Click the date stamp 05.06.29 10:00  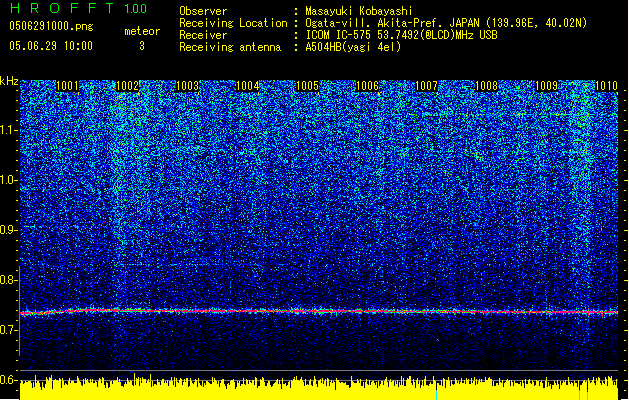[x=51, y=46]
